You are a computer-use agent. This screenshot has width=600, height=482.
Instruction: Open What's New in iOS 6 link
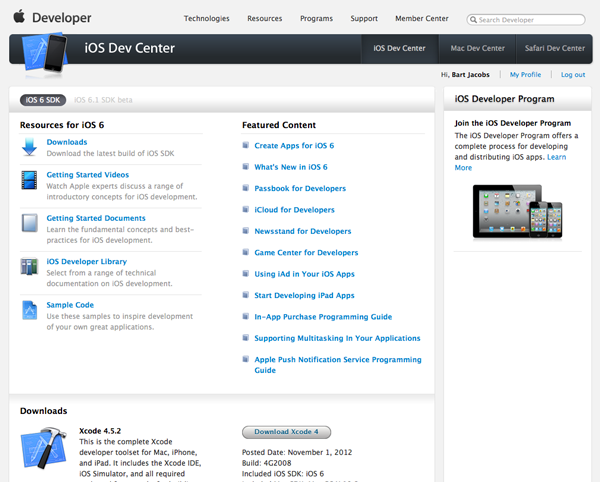pos(291,167)
